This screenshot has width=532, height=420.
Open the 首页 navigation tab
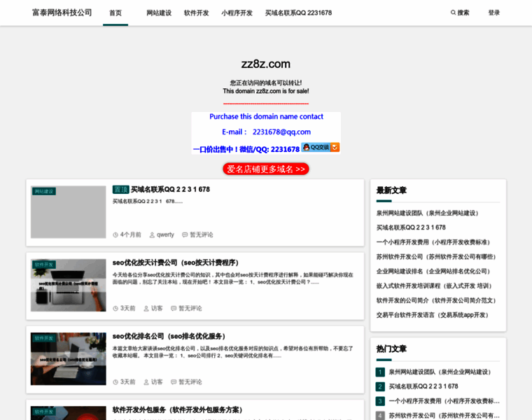[115, 13]
